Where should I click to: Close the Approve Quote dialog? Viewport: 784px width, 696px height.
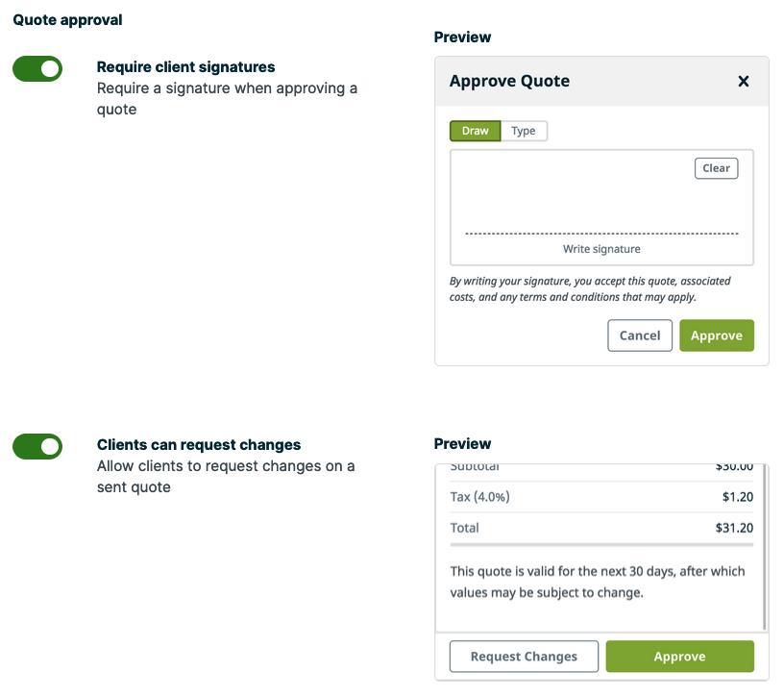tap(744, 82)
